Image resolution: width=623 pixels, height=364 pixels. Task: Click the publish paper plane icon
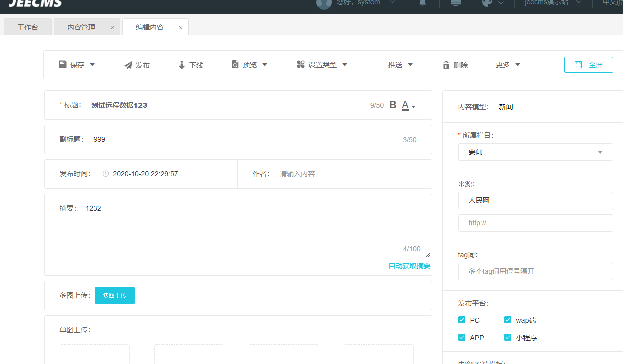(x=128, y=65)
